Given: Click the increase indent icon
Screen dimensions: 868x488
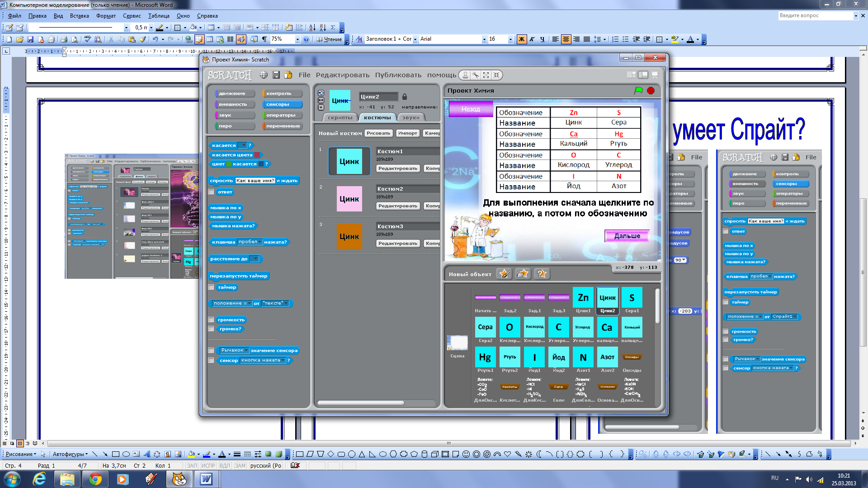Looking at the screenshot, I should [646, 39].
